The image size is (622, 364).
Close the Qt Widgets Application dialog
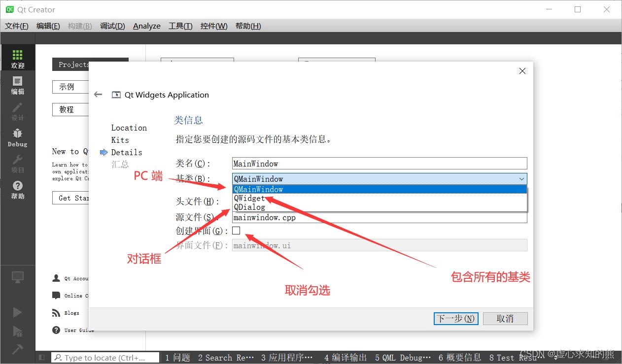(x=522, y=71)
